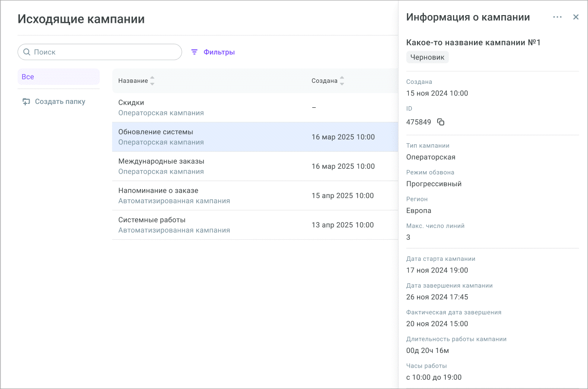This screenshot has height=389, width=588.
Task: Click the Создана column header text
Action: tap(324, 81)
